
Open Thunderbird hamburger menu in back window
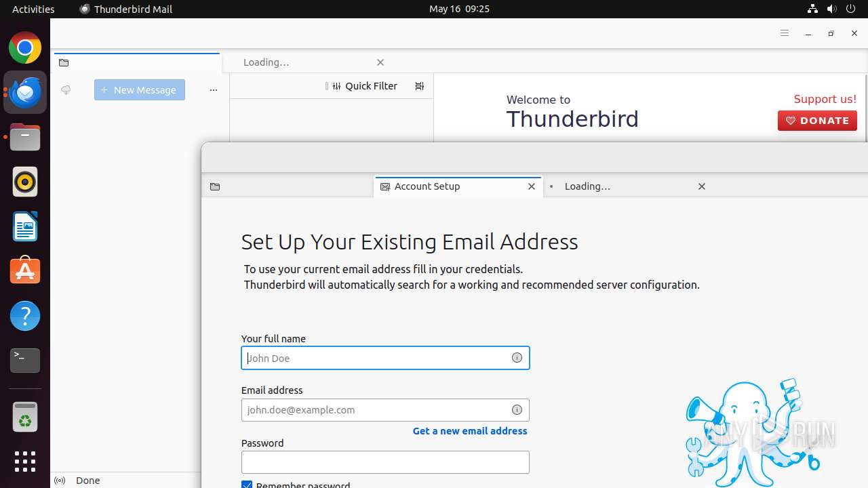(x=785, y=33)
